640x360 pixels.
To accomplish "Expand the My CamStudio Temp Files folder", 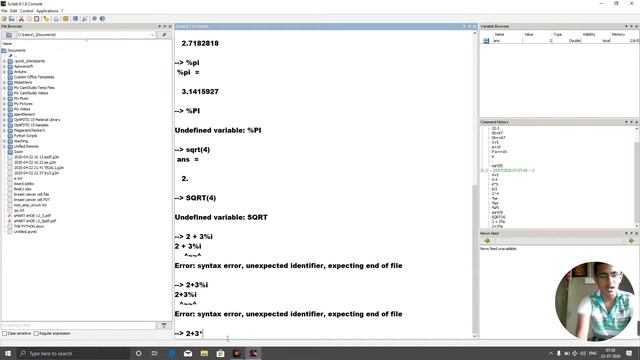I will [x=4, y=88].
